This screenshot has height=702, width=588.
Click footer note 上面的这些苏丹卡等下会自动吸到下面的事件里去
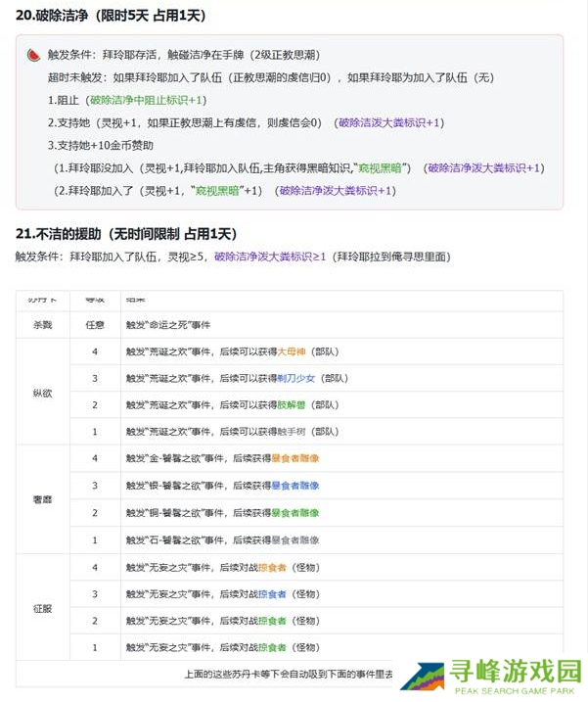click(x=289, y=675)
